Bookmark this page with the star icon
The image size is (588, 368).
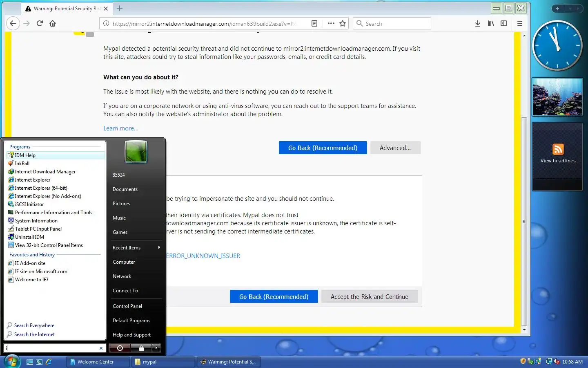tap(343, 23)
